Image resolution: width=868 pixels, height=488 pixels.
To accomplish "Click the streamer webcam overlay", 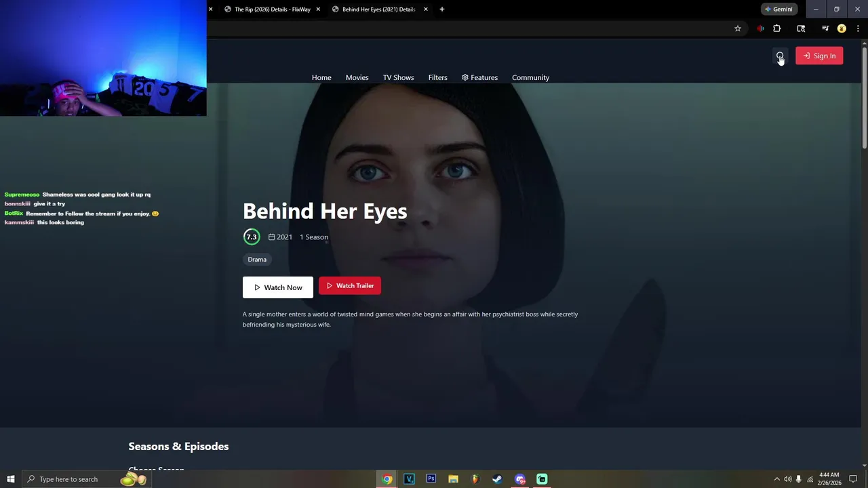I will tap(103, 58).
